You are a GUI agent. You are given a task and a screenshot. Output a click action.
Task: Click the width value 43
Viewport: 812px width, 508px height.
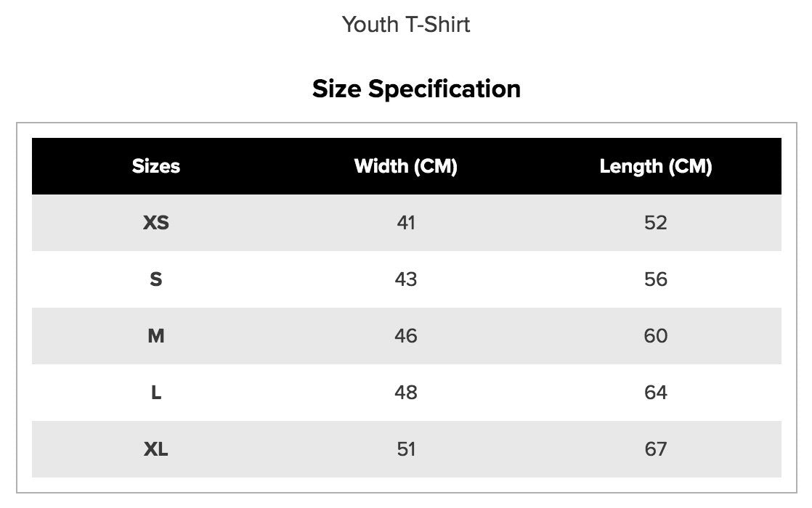click(406, 279)
